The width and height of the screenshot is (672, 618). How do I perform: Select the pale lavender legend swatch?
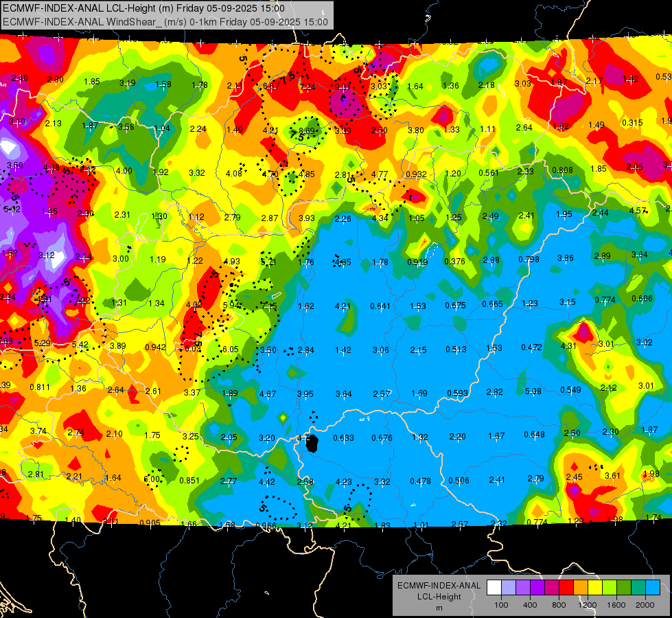click(x=508, y=588)
